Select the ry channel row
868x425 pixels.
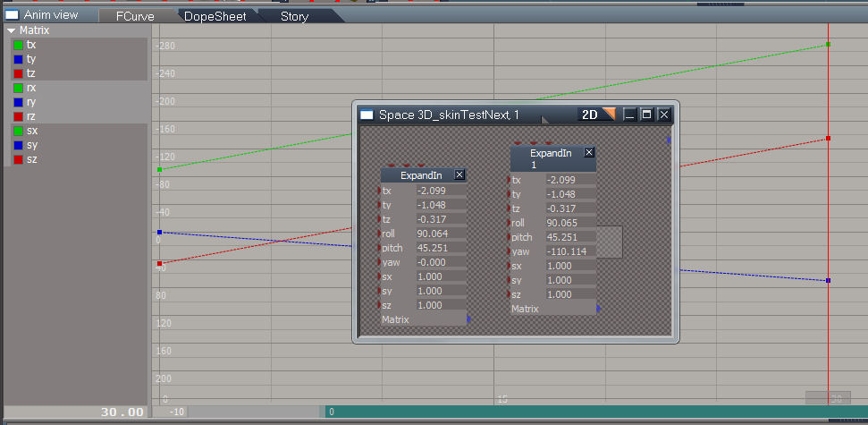point(80,103)
